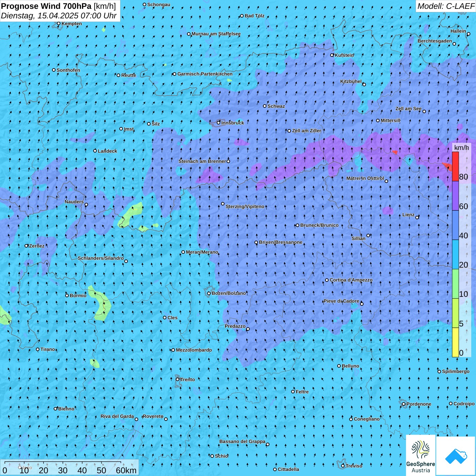The image size is (476, 476).
Task: Click the Trento city marker circle
Action: point(177,379)
